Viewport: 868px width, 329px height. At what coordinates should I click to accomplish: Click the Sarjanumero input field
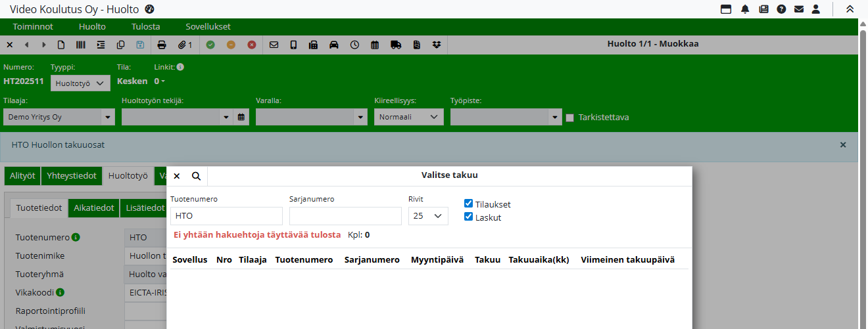(345, 215)
